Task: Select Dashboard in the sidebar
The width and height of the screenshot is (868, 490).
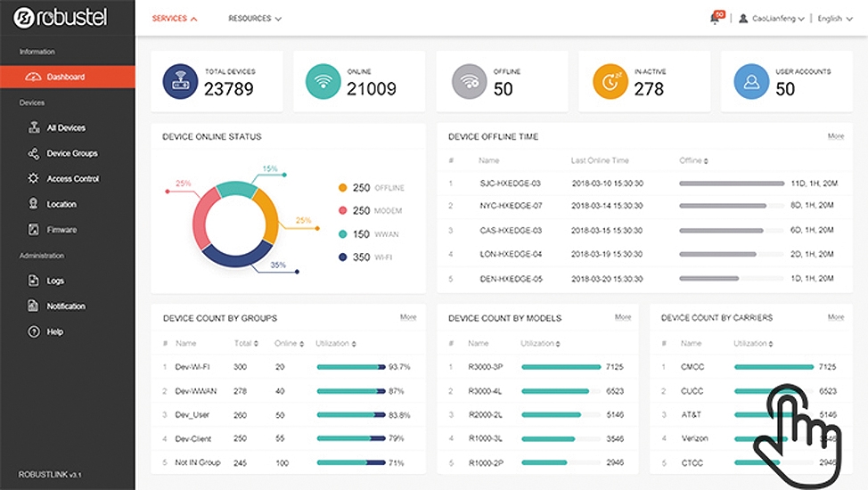Action: [x=68, y=77]
